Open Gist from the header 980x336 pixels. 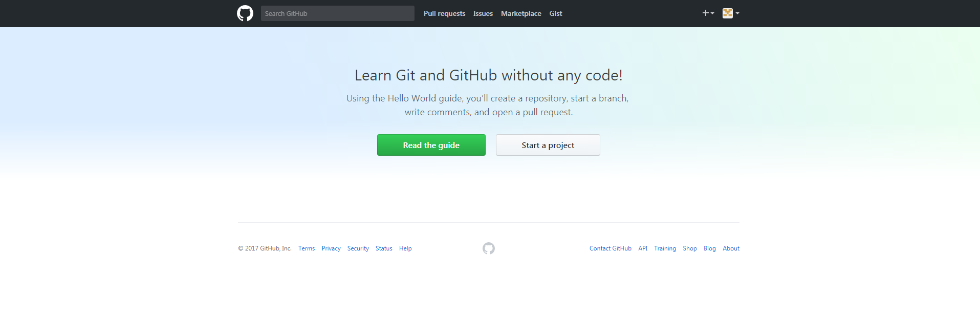pos(556,13)
